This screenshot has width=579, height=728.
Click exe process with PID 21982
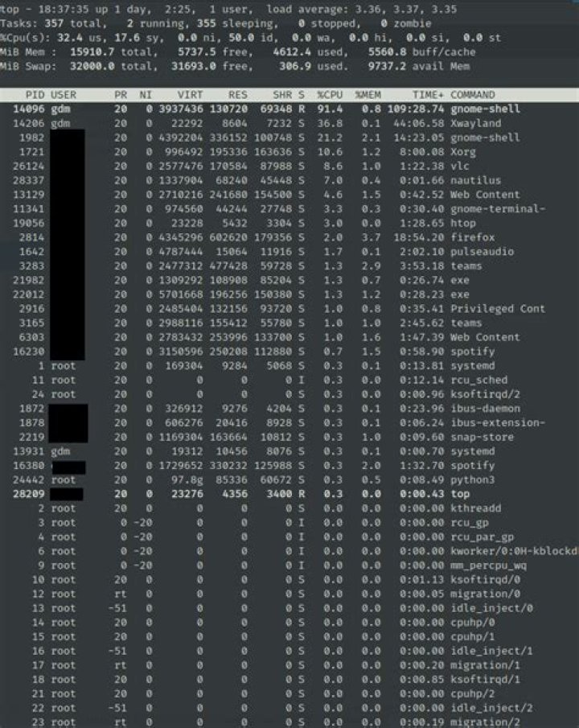[x=289, y=281]
